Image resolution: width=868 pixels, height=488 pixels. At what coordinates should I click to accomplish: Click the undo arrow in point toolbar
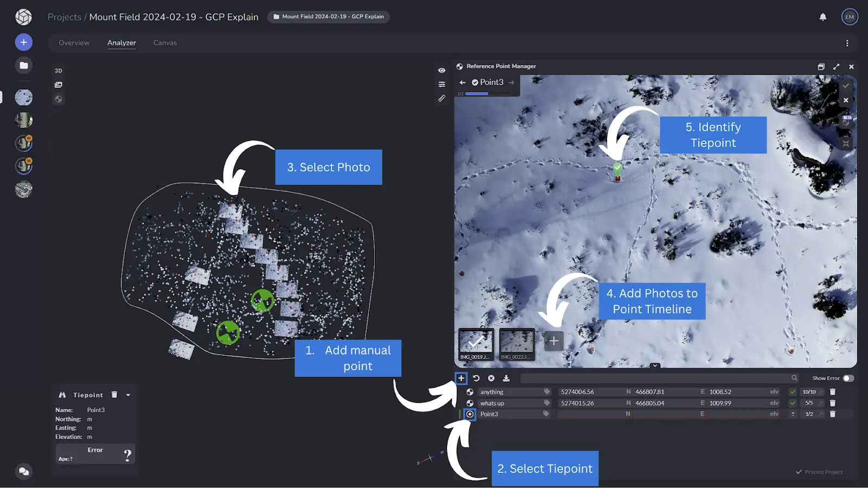coord(476,378)
